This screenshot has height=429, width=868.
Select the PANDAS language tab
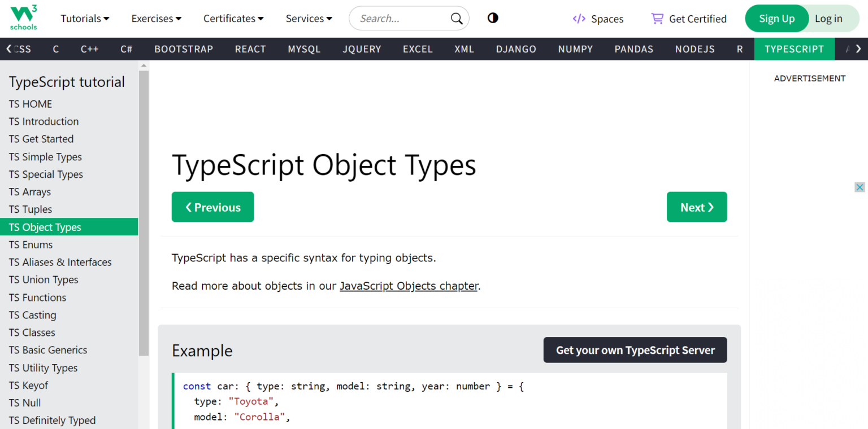coord(633,49)
